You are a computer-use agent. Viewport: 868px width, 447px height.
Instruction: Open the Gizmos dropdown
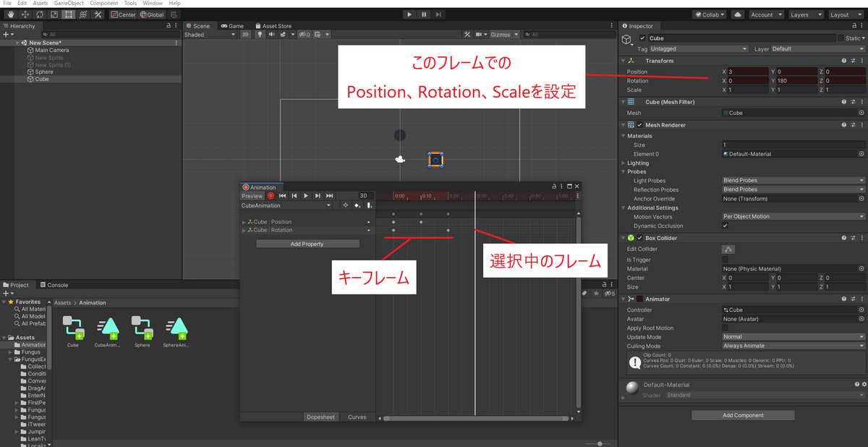(x=504, y=34)
